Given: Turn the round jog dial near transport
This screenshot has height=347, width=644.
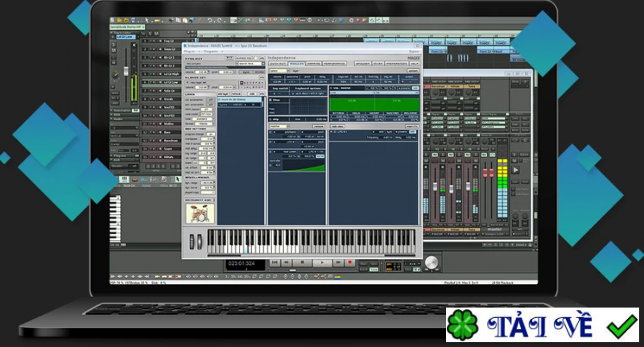Looking at the screenshot, I should tap(432, 262).
